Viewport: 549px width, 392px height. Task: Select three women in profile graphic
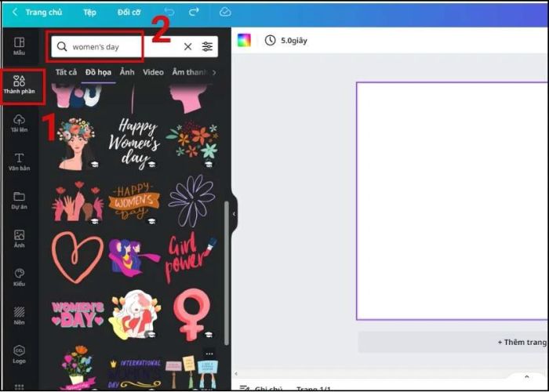[x=134, y=258]
